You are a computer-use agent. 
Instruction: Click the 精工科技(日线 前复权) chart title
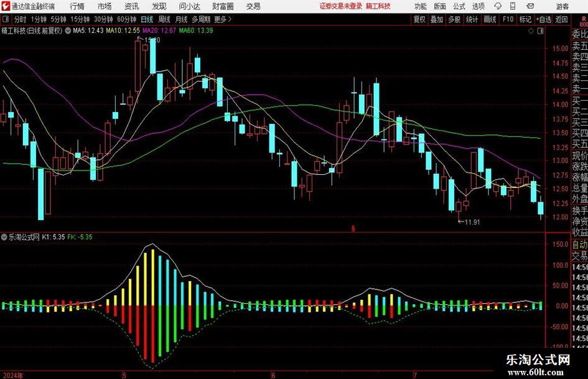tap(32, 30)
